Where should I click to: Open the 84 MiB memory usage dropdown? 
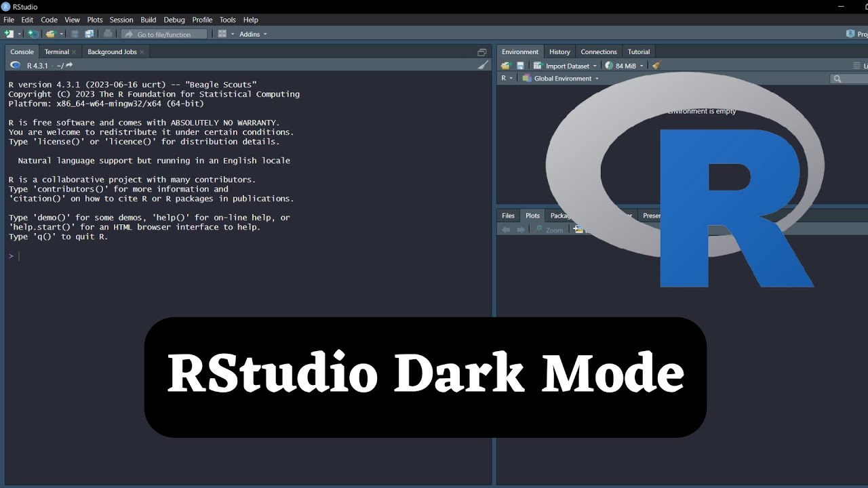click(x=625, y=66)
